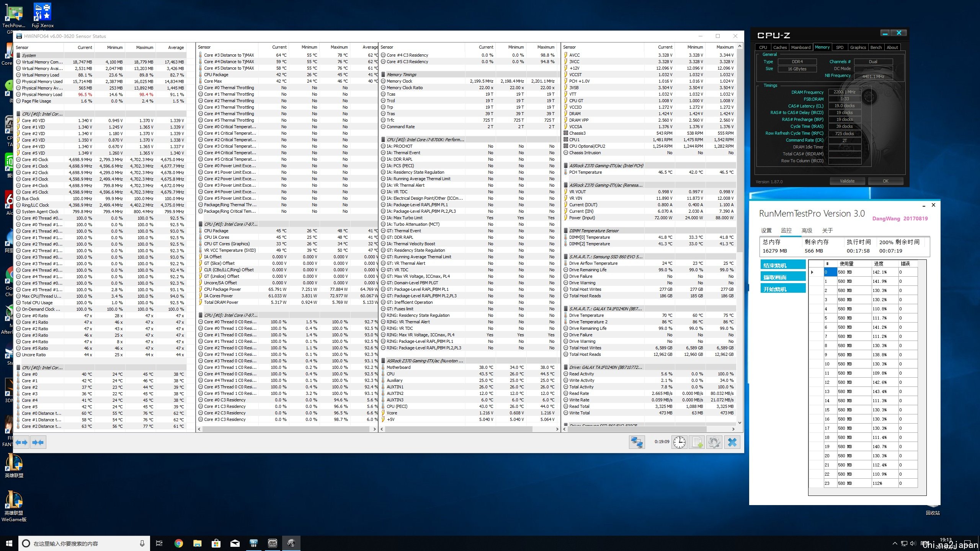Open Windows Start menu

(9, 543)
